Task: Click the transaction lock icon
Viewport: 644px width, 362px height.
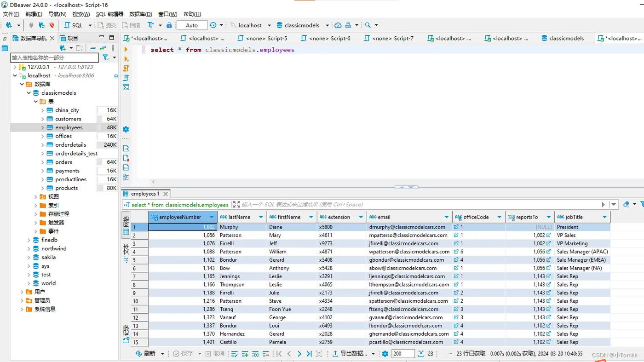Action: point(169,25)
